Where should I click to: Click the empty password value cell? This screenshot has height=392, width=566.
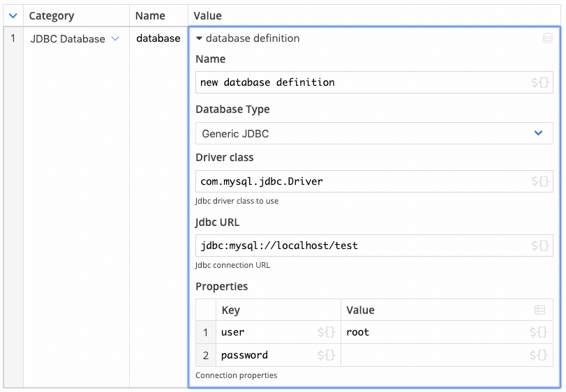447,355
